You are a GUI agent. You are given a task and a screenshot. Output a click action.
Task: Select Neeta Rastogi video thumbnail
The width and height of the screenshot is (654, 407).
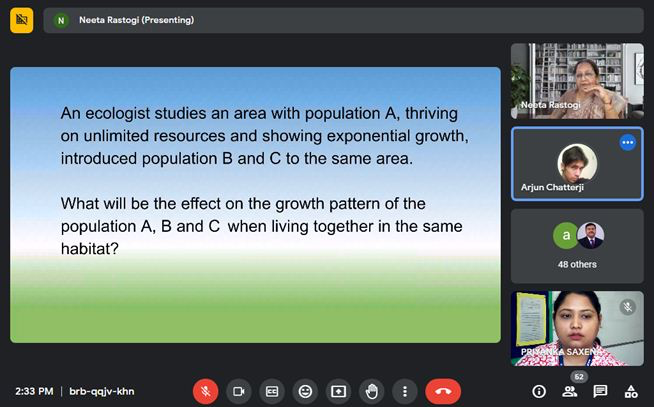point(577,81)
